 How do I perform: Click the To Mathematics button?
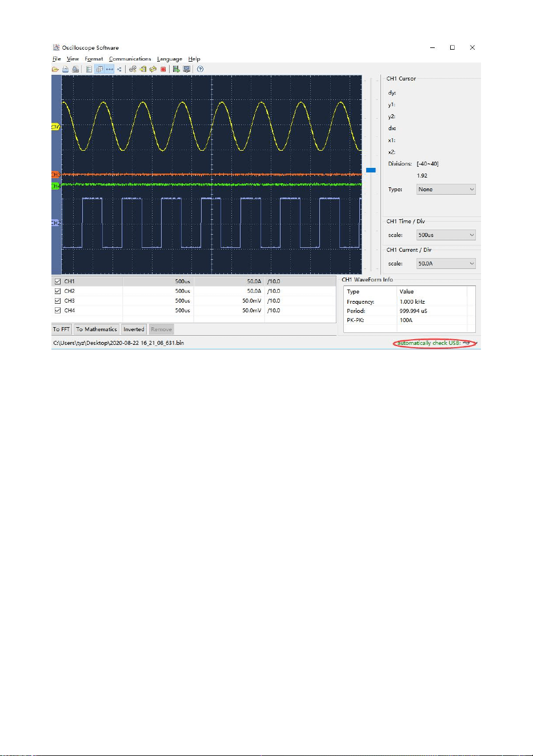[97, 329]
